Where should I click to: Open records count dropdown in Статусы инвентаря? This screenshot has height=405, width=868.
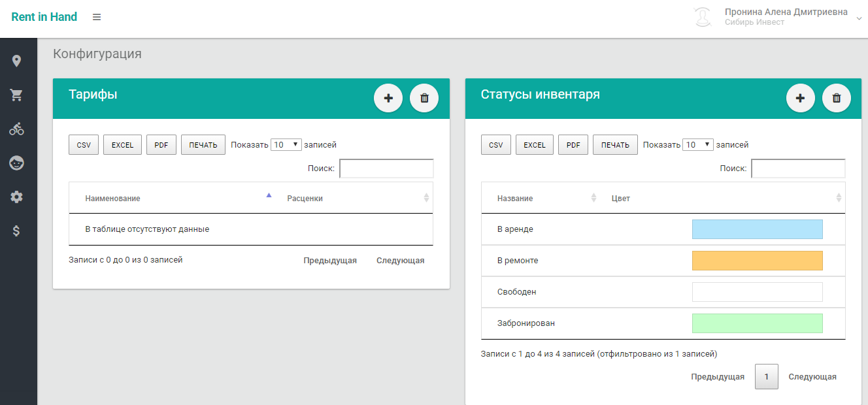tap(697, 145)
